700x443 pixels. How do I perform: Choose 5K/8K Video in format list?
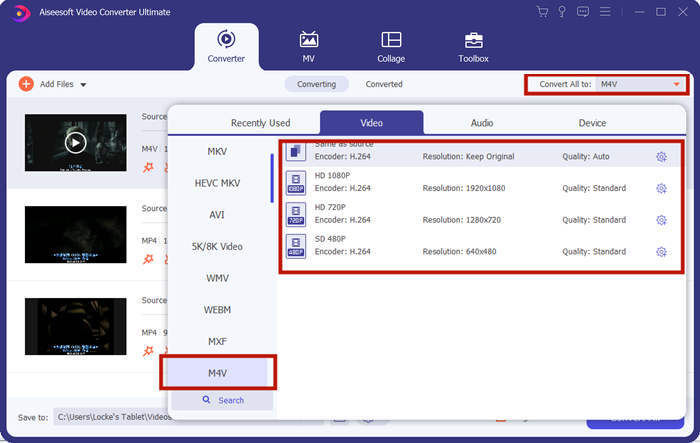pyautogui.click(x=217, y=247)
